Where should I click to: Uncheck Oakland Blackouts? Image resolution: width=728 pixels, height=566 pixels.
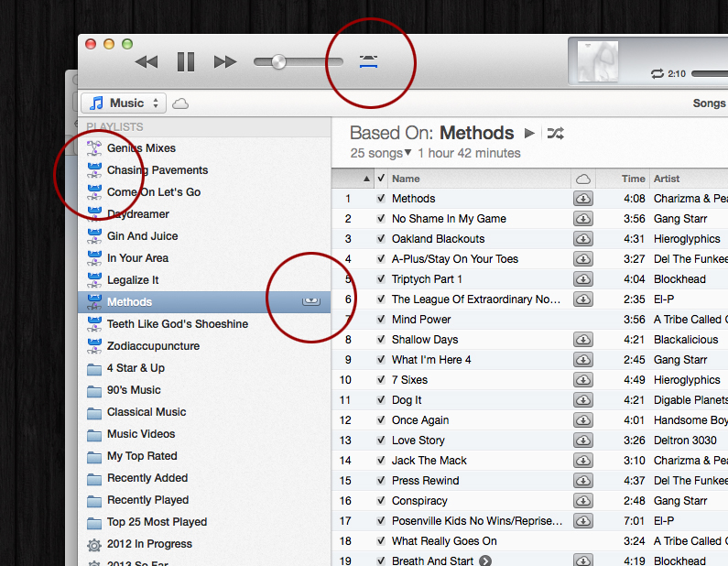[381, 239]
